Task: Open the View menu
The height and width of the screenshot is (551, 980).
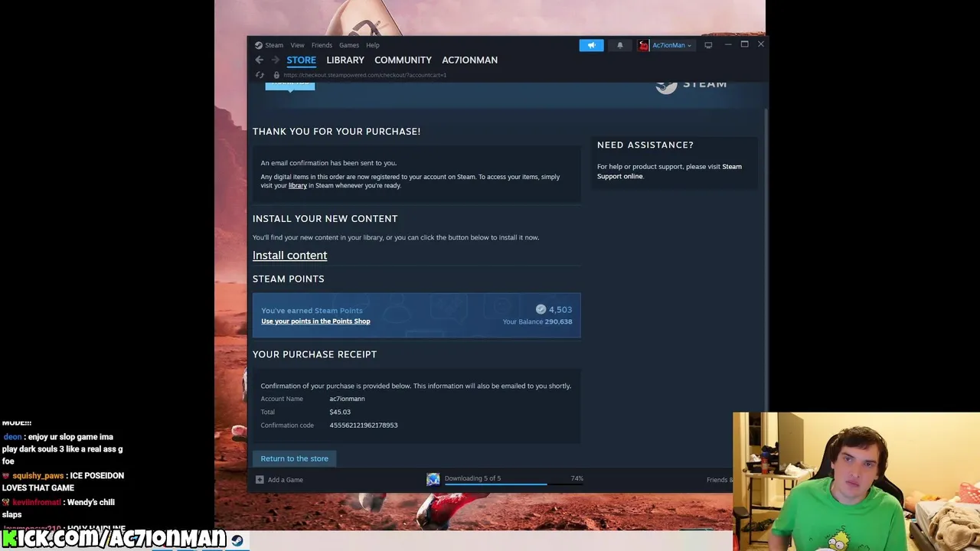Action: pos(297,45)
